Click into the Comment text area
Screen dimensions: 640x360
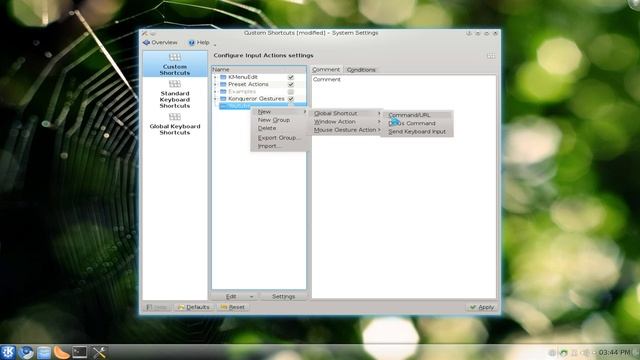coord(404,187)
